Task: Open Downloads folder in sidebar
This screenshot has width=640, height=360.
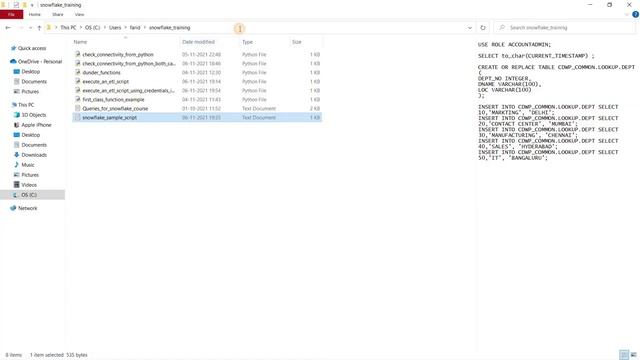Action: pos(34,155)
